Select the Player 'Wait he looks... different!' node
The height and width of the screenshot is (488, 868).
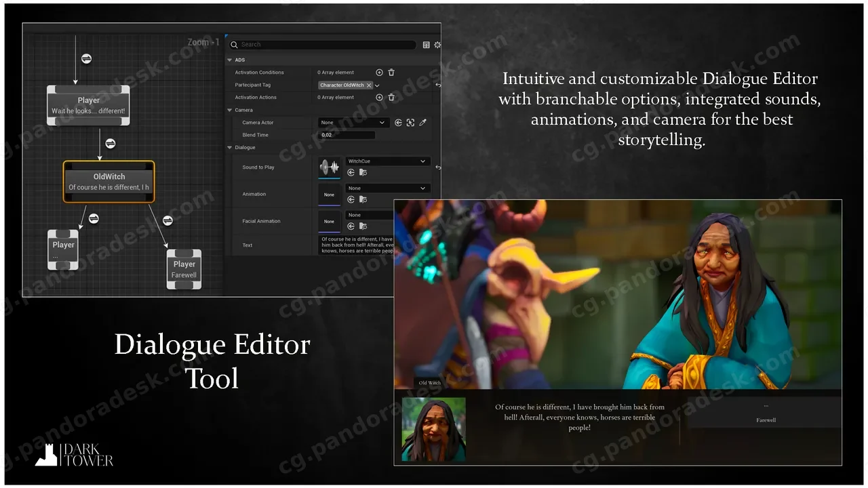[x=88, y=105]
